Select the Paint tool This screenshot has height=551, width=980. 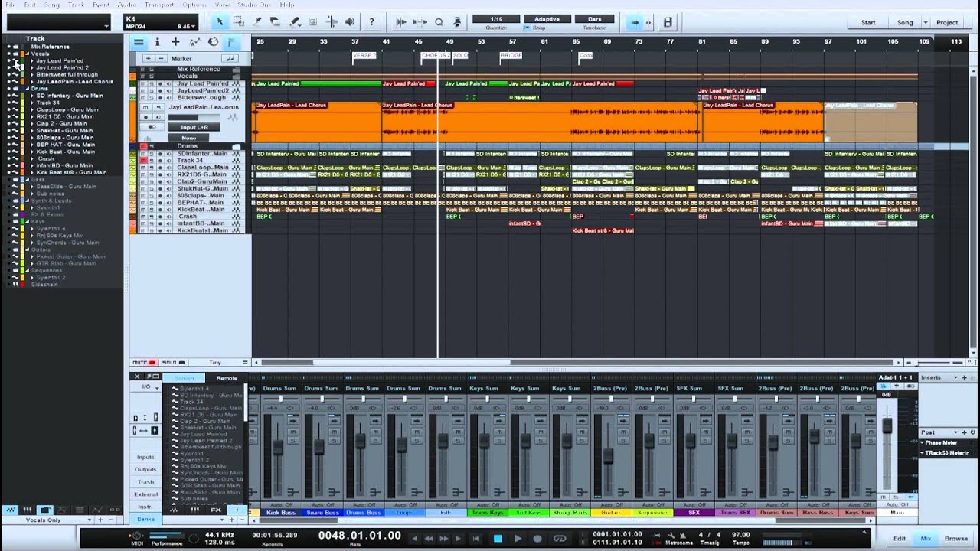[x=295, y=22]
